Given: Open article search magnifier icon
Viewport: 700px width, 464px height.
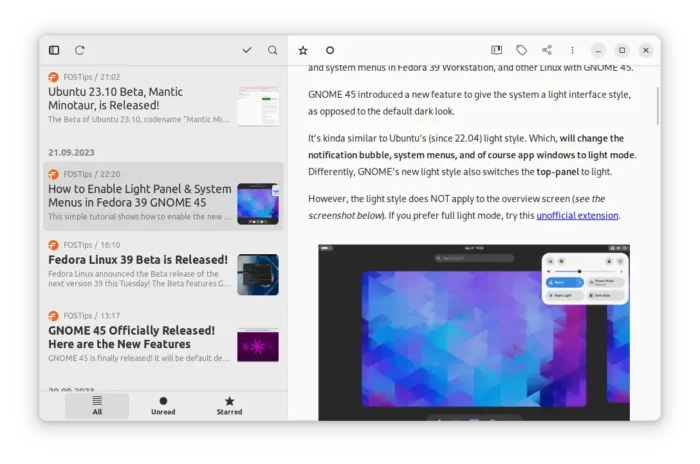Looking at the screenshot, I should click(x=272, y=50).
